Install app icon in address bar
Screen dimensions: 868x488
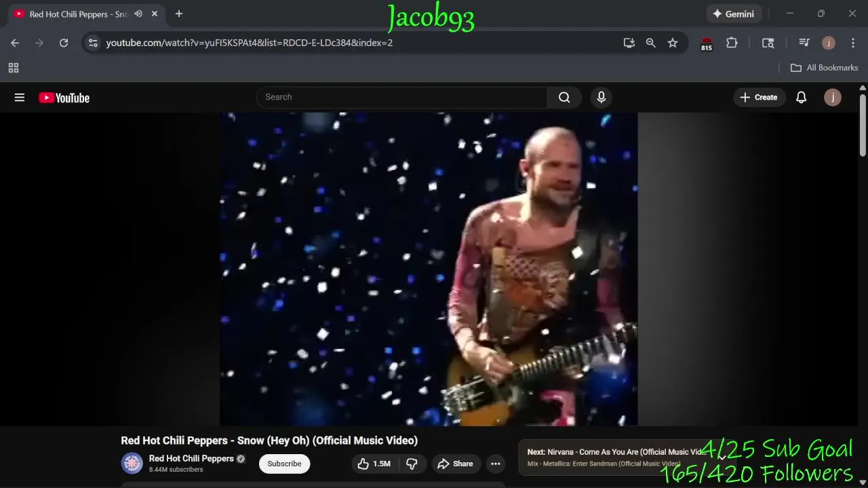point(629,43)
